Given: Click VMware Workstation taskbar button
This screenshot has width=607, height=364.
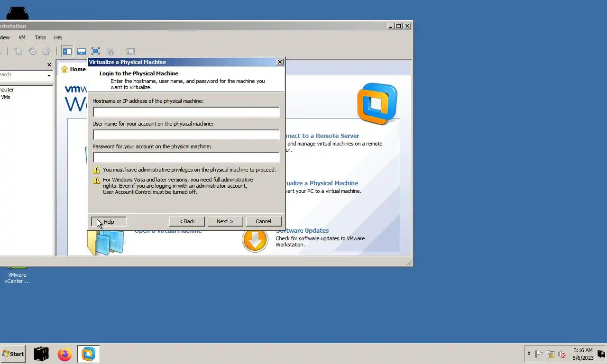Looking at the screenshot, I should click(88, 354).
